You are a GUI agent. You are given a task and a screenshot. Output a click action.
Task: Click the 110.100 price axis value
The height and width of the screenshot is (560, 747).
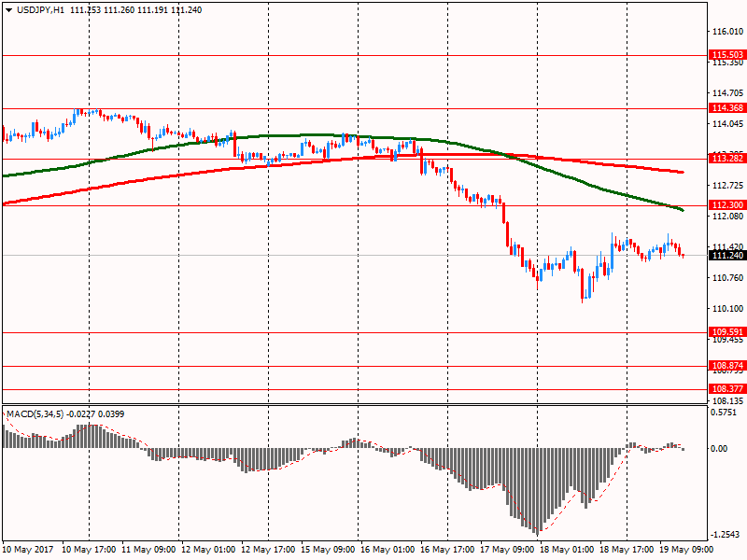tap(727, 309)
